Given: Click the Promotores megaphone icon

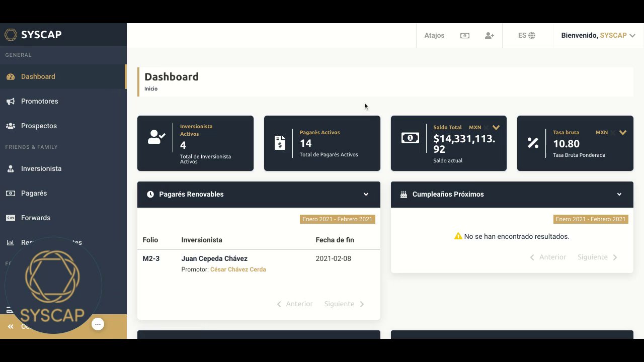Looking at the screenshot, I should coord(11,101).
